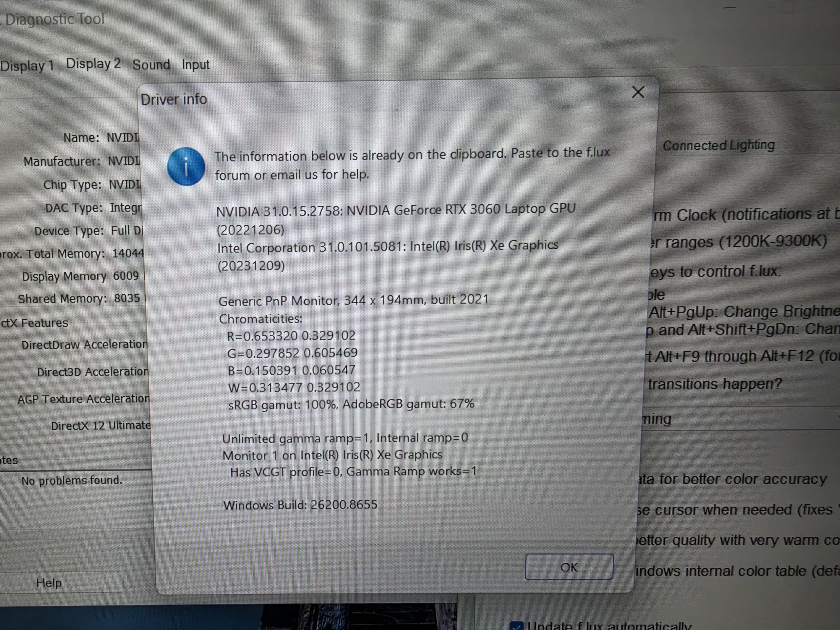Switch to the Display 1 tab
The height and width of the screenshot is (630, 840).
(x=27, y=66)
